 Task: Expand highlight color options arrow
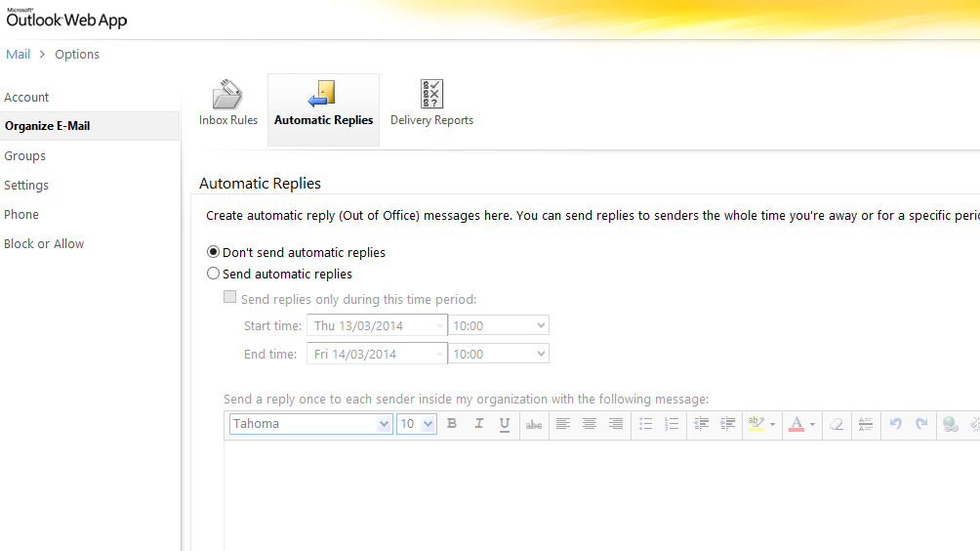(772, 425)
